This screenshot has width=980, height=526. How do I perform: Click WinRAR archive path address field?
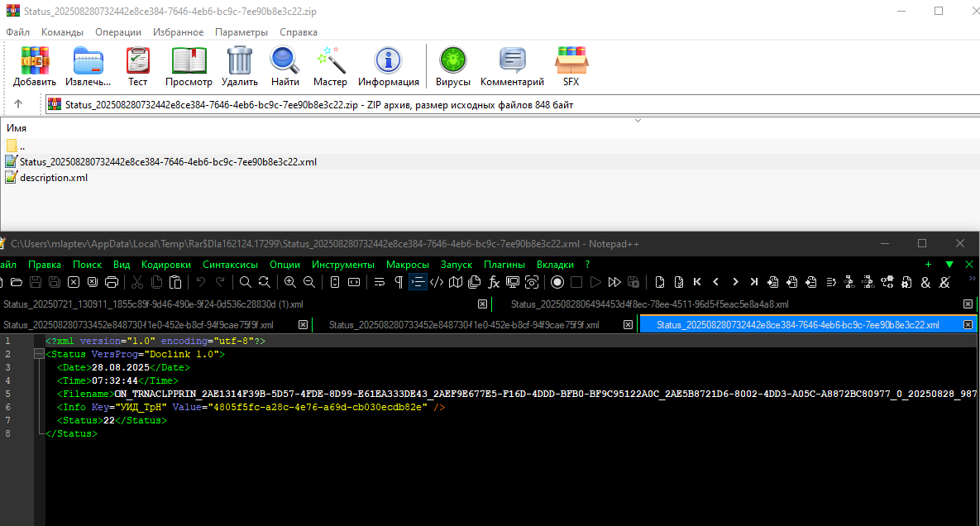pyautogui.click(x=513, y=105)
